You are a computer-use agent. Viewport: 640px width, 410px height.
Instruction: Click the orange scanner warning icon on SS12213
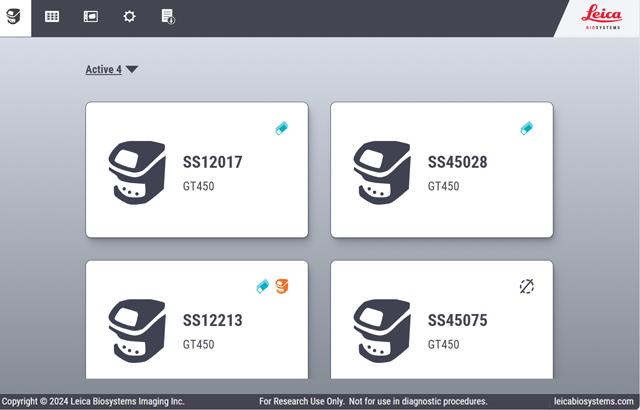tap(282, 286)
